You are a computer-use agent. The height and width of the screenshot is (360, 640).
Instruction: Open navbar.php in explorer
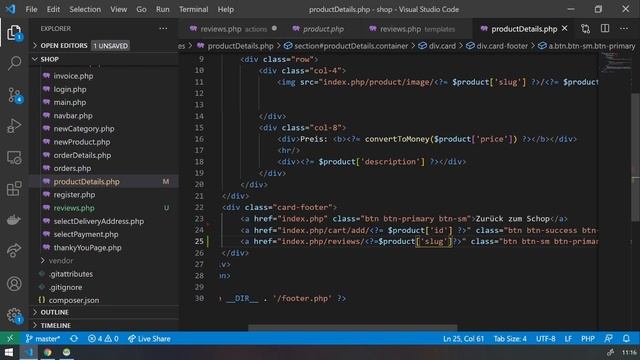coord(73,116)
